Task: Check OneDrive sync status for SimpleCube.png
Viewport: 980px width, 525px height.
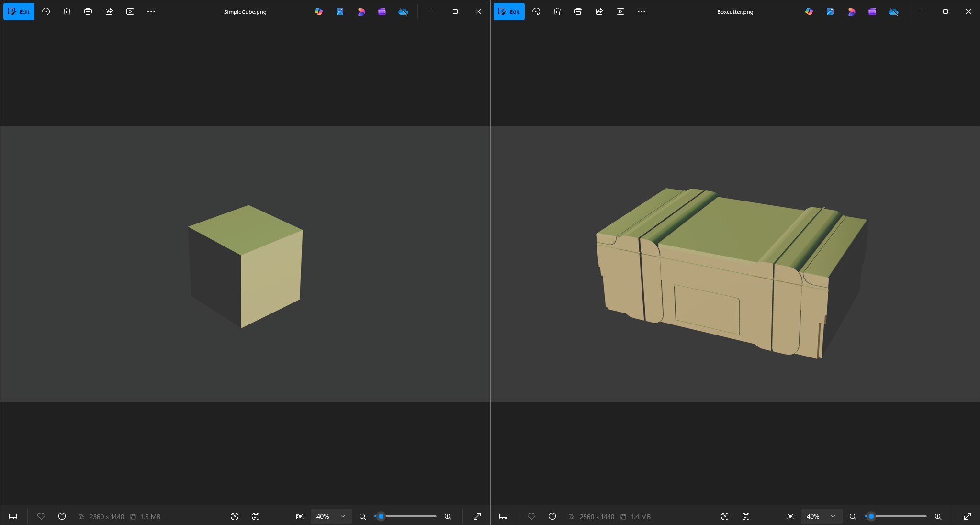Action: 403,11
